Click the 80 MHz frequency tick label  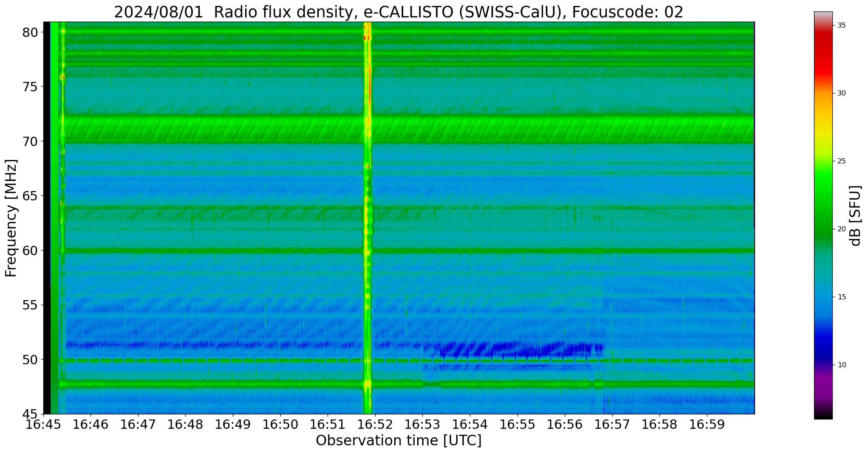pos(30,32)
